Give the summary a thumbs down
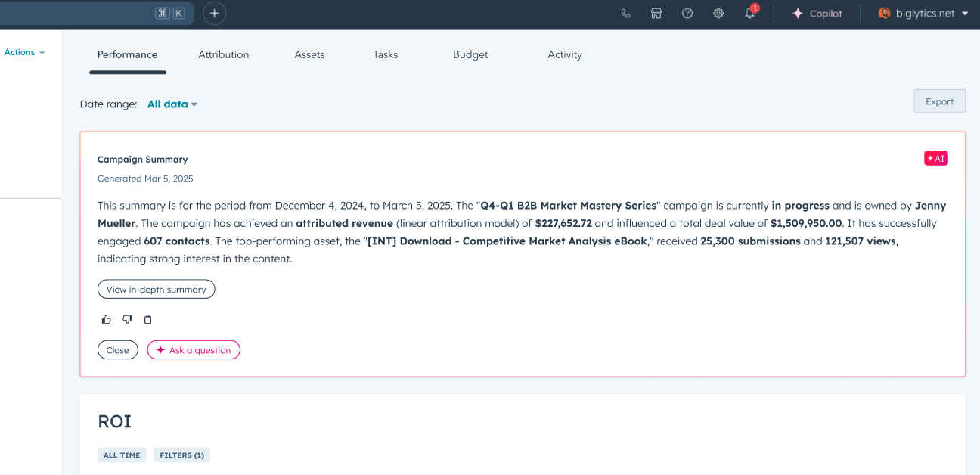 click(127, 319)
